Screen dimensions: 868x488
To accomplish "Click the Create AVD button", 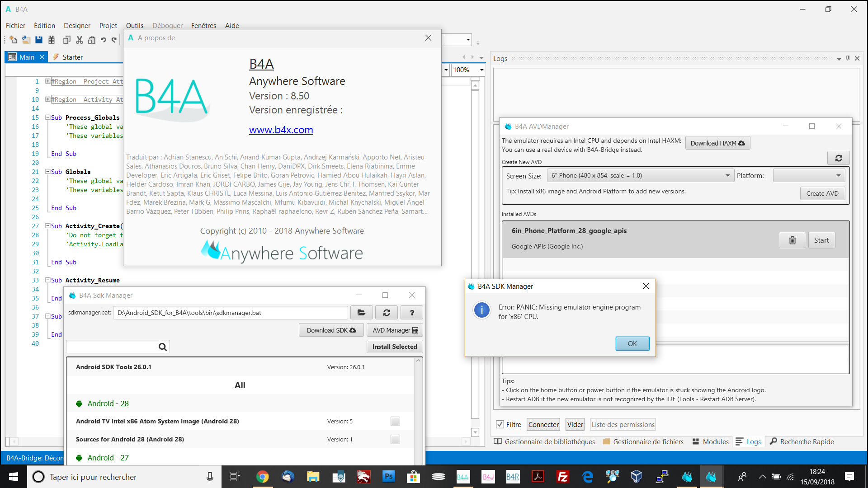I will [822, 193].
